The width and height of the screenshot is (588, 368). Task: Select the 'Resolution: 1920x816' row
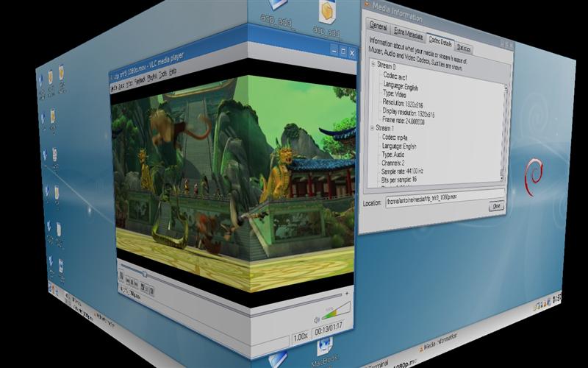tap(403, 103)
